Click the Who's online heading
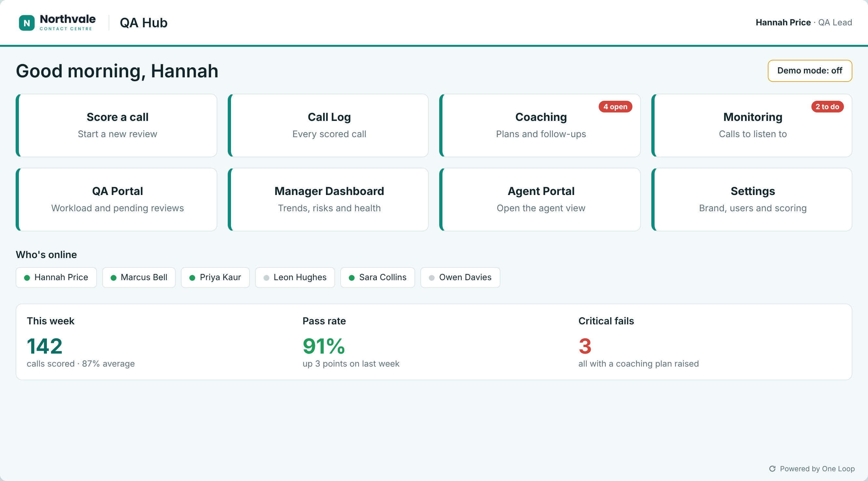The height and width of the screenshot is (481, 868). click(x=46, y=254)
